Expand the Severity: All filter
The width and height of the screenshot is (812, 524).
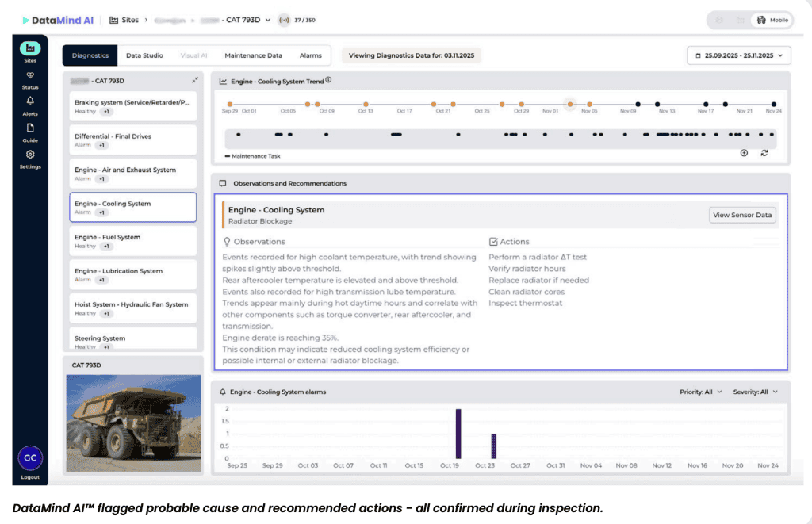[755, 392]
